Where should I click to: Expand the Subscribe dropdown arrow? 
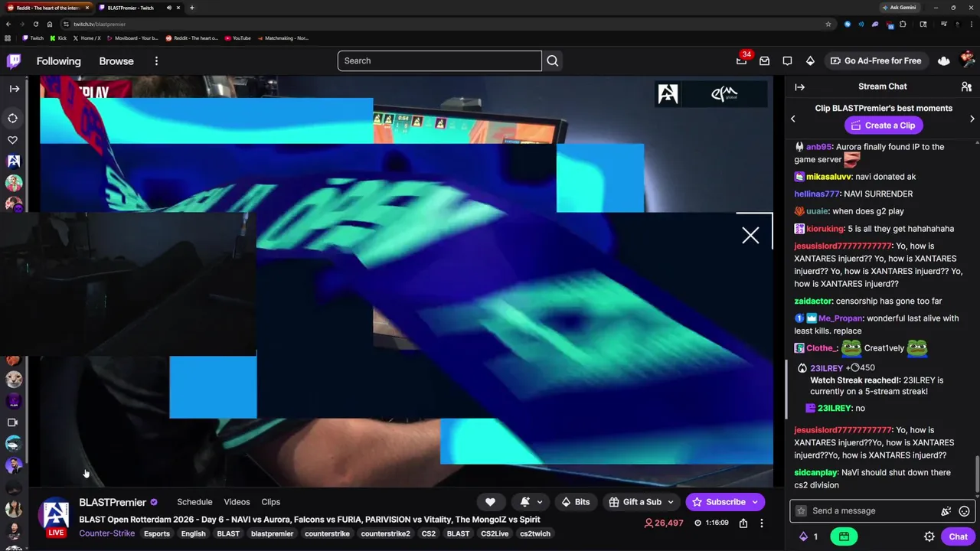click(755, 502)
